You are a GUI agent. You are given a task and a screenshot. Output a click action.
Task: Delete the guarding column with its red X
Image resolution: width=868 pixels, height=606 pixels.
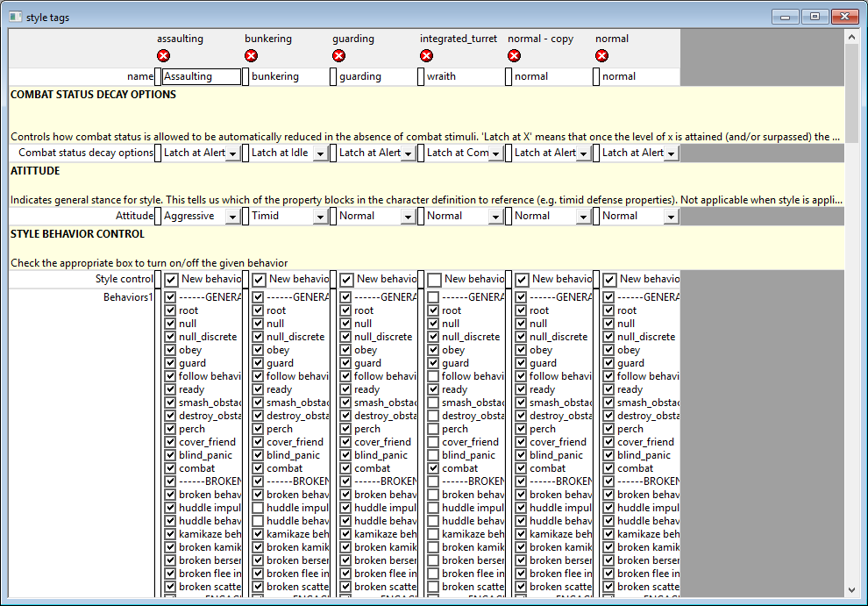[338, 56]
